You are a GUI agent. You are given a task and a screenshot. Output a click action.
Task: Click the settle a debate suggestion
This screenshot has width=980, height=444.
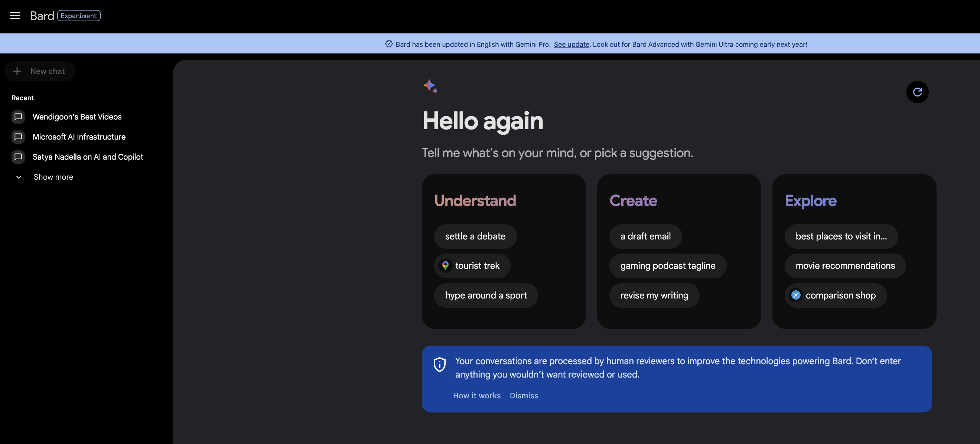474,236
